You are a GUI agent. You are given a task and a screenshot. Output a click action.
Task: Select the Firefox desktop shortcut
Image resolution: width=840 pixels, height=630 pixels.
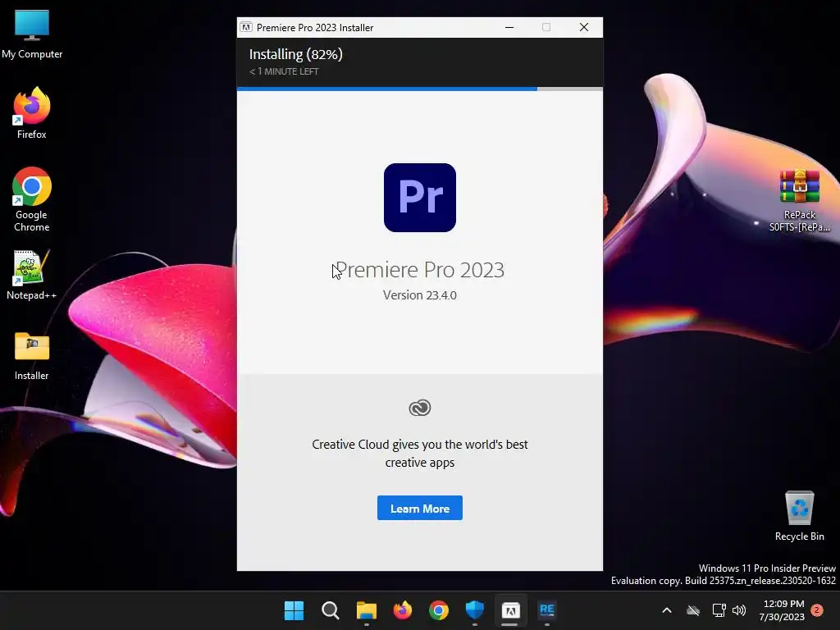tap(32, 113)
